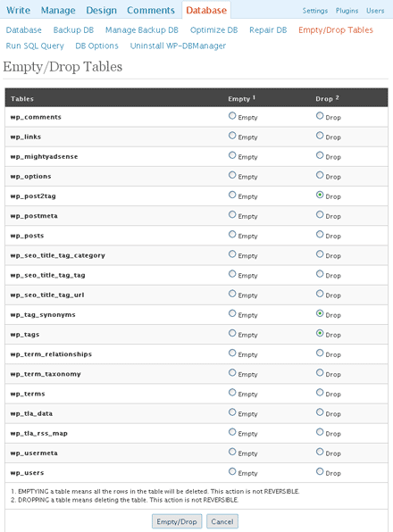Open Run SQL Query page

click(35, 46)
